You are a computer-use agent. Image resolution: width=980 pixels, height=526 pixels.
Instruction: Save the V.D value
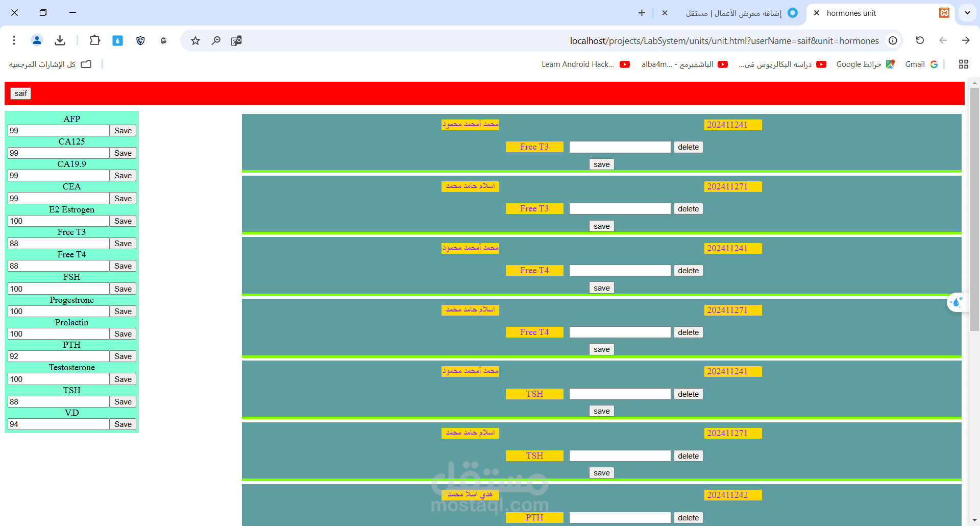point(123,424)
